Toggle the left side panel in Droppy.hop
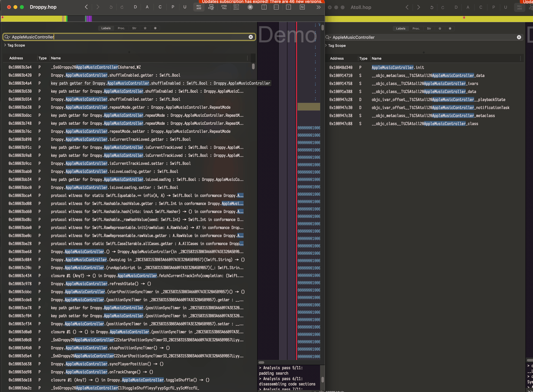This screenshot has width=533, height=392. coord(264,7)
